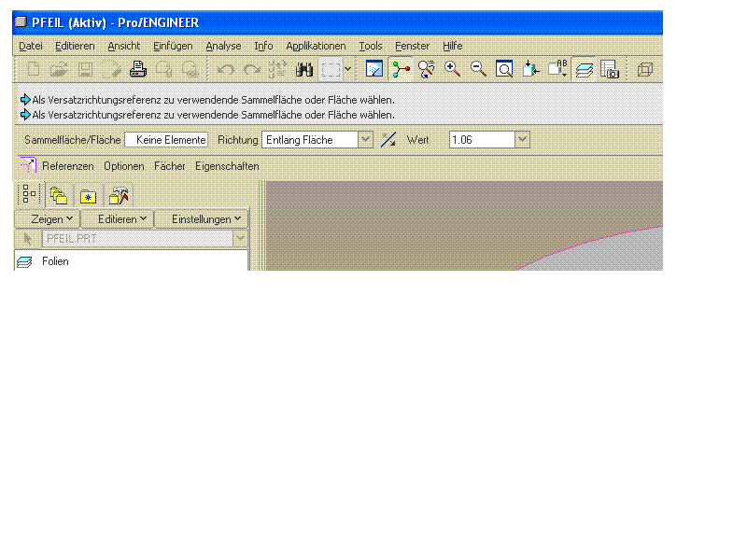Click the dashed selection box icon
Image resolution: width=747 pixels, height=560 pixels.
tap(331, 69)
